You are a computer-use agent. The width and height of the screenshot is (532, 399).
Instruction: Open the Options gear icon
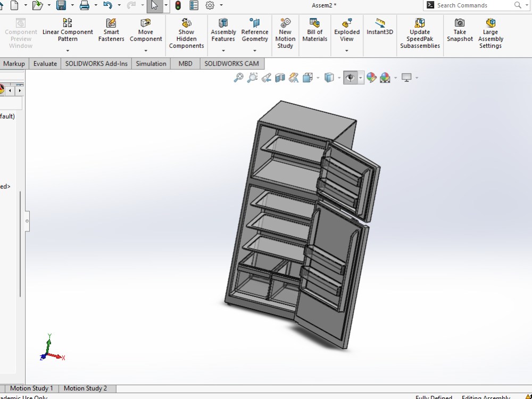coord(210,5)
